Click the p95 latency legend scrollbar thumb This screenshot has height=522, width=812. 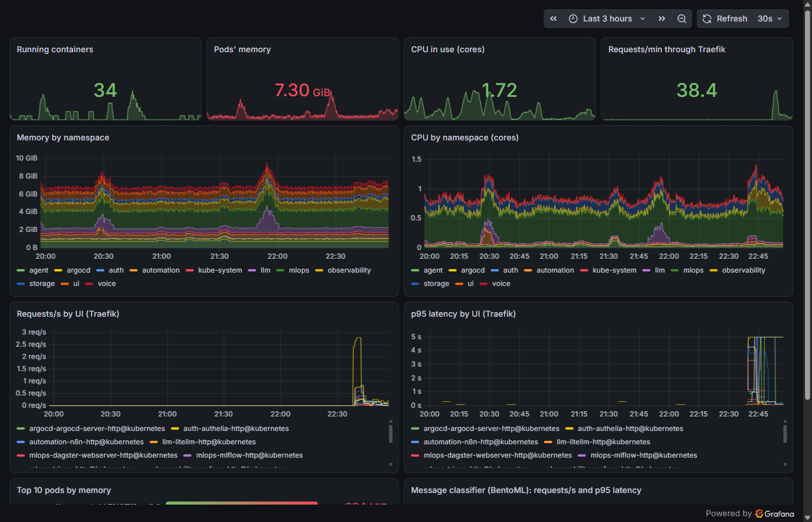click(785, 433)
